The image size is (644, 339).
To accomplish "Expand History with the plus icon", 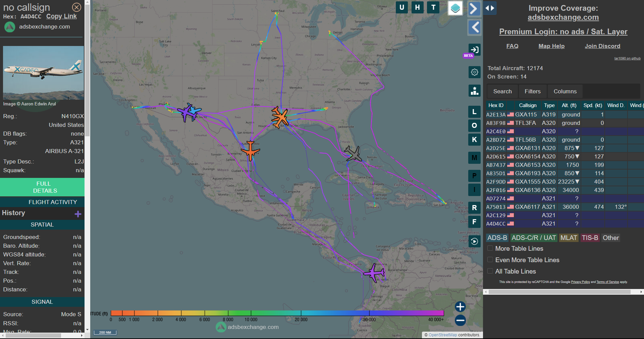I will point(78,214).
